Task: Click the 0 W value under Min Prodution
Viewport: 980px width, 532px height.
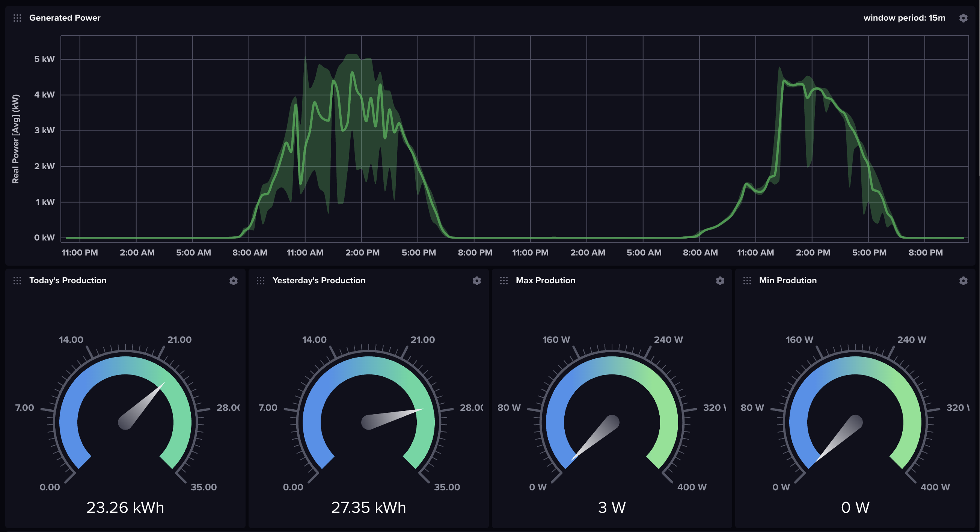Action: pos(855,508)
